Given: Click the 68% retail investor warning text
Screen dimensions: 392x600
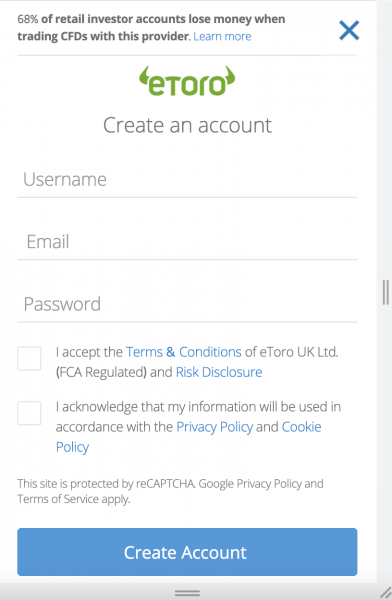Looking at the screenshot, I should (x=151, y=28).
